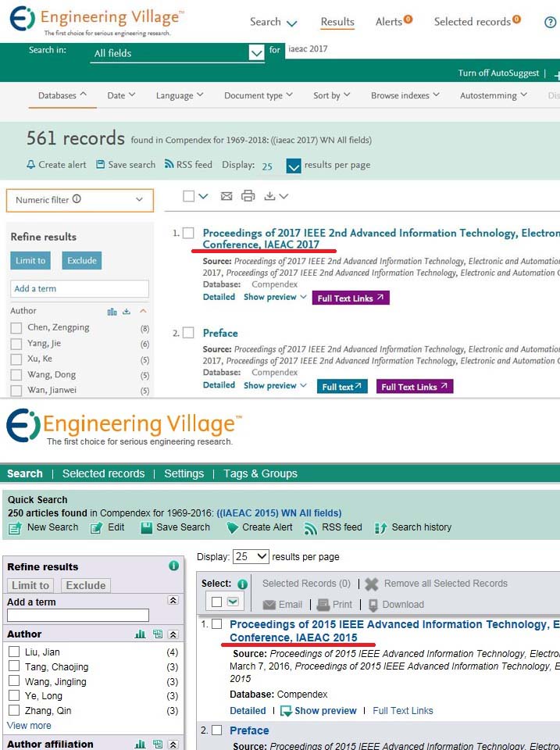This screenshot has width=560, height=750.
Task: Open Author bar chart icon in upper Refine results
Action: (112, 312)
